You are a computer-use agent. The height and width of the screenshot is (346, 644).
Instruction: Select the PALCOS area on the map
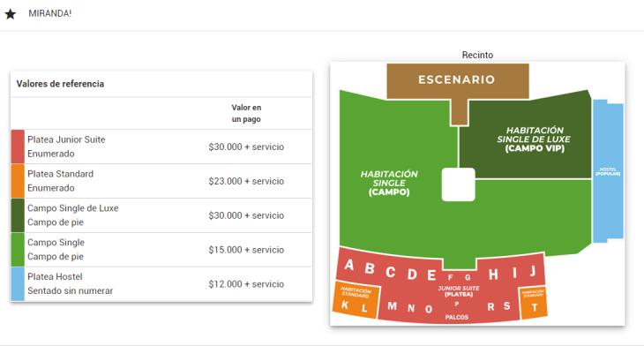[x=457, y=317]
